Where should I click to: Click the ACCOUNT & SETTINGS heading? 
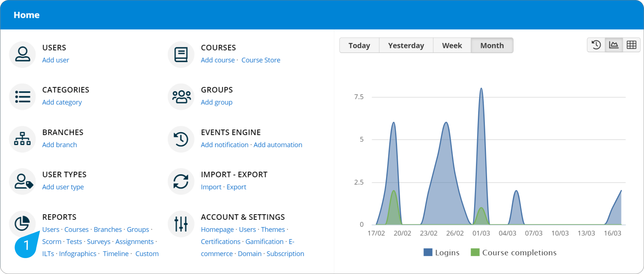click(243, 217)
